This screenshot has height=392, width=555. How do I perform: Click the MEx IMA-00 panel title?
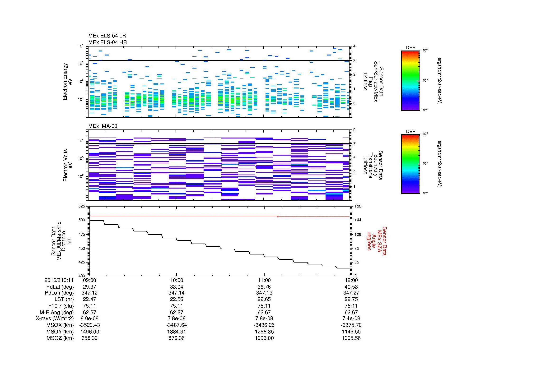click(103, 126)
